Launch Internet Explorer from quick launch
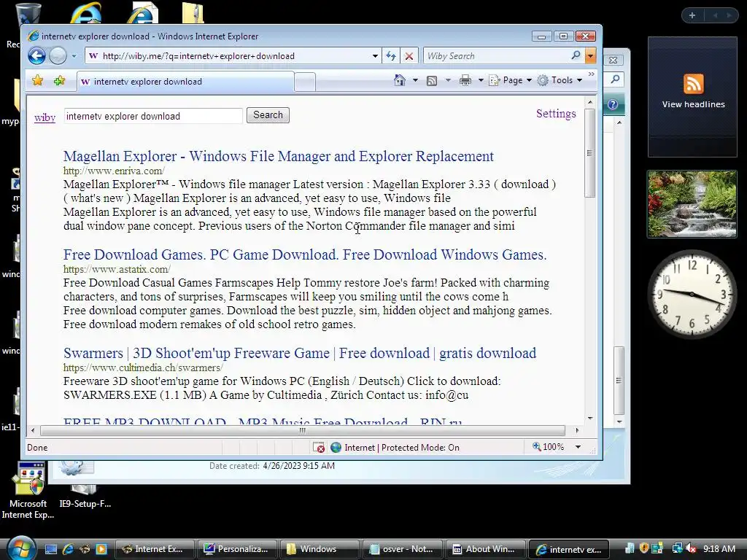747x560 pixels. pyautogui.click(x=68, y=549)
